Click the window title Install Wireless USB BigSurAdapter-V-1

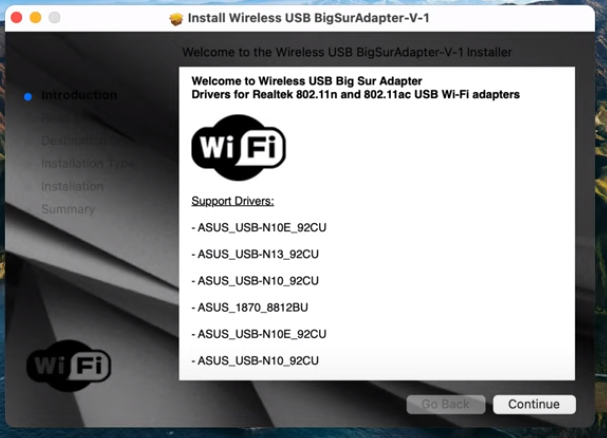(314, 18)
